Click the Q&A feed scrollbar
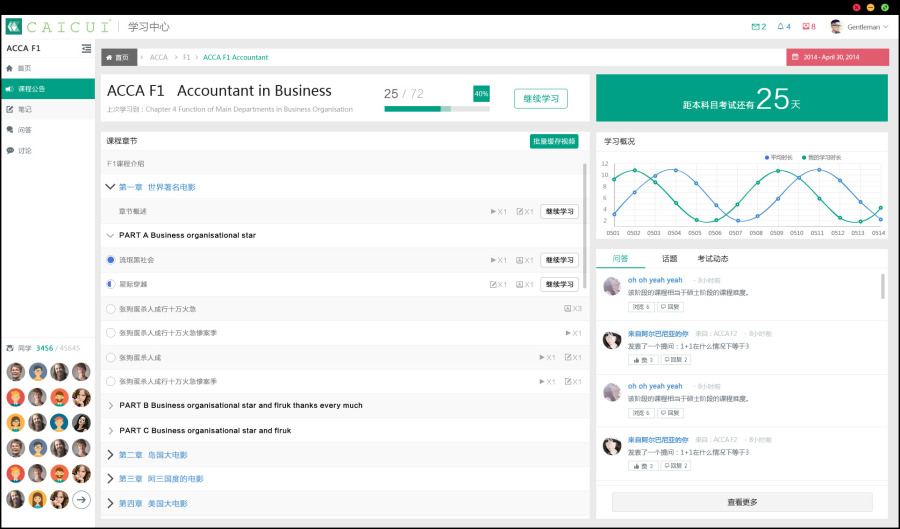 point(883,286)
